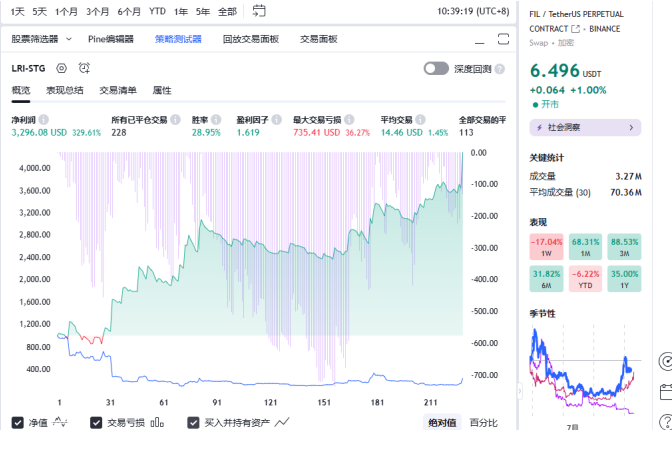
Task: Uncheck the 交易亏损 checkbox
Action: click(x=96, y=422)
